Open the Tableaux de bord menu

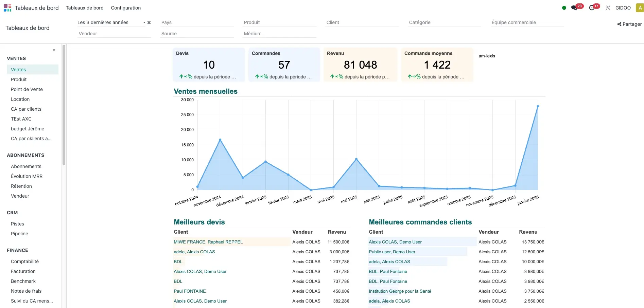84,7
